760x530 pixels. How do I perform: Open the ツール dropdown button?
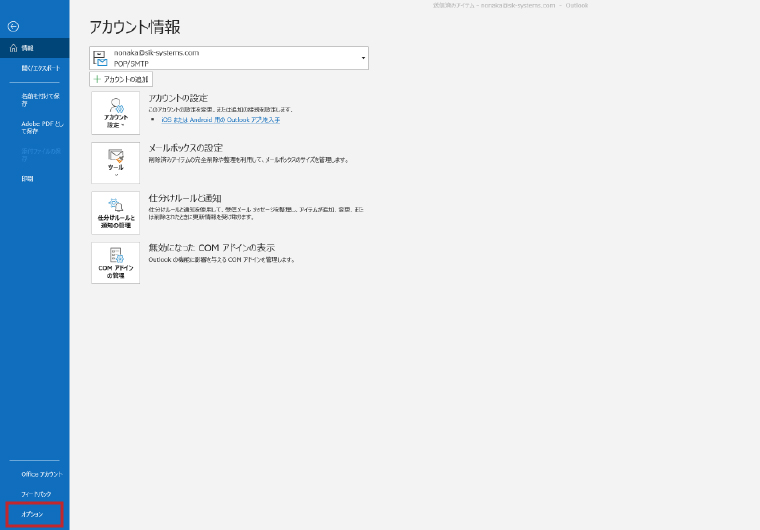[115, 163]
